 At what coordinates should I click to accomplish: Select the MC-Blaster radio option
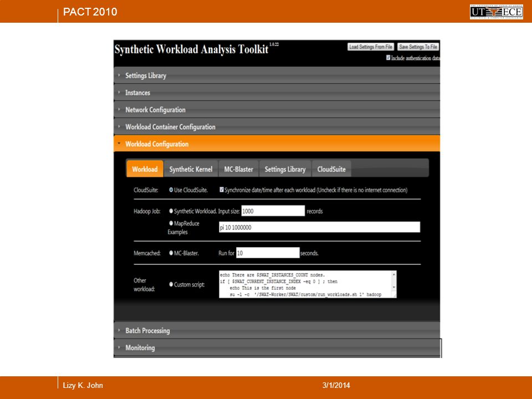171,253
